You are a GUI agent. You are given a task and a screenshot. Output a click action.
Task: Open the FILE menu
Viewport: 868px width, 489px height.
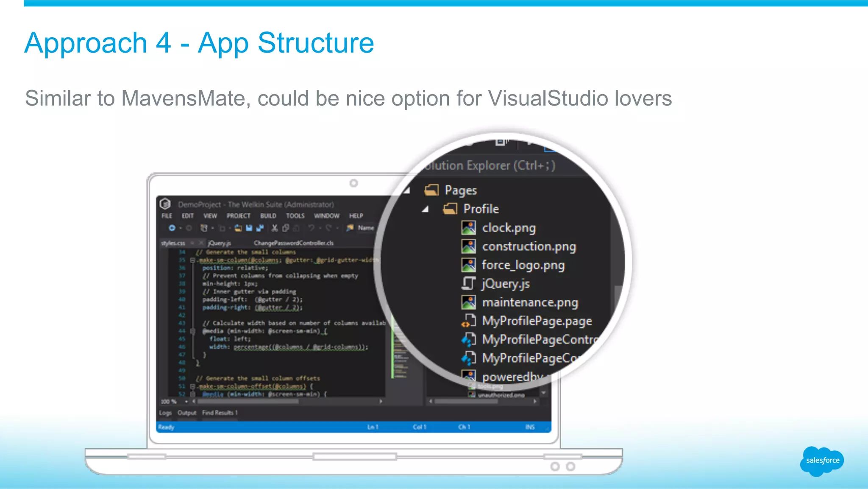click(167, 216)
